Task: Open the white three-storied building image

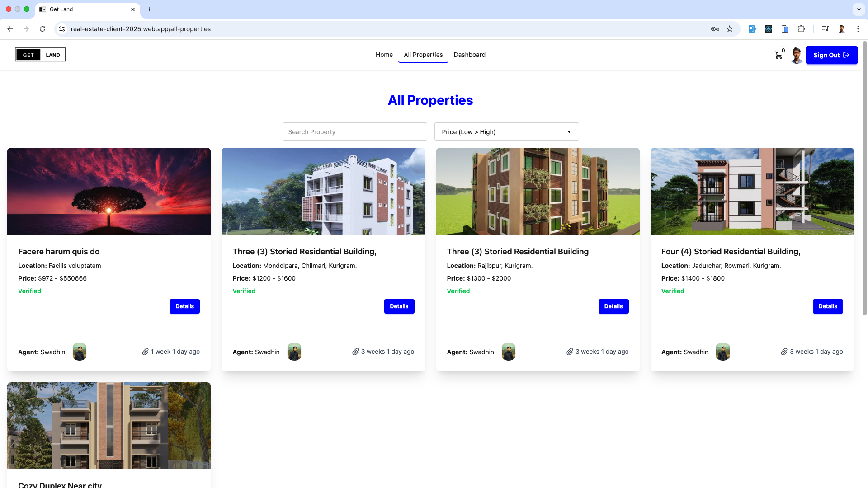Action: [x=323, y=191]
